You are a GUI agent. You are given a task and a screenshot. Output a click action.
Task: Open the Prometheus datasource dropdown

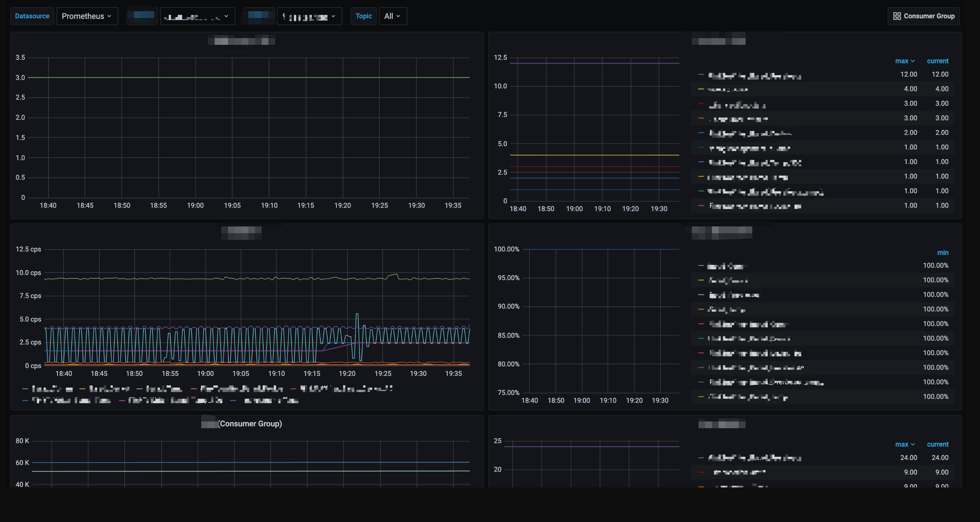pos(87,16)
